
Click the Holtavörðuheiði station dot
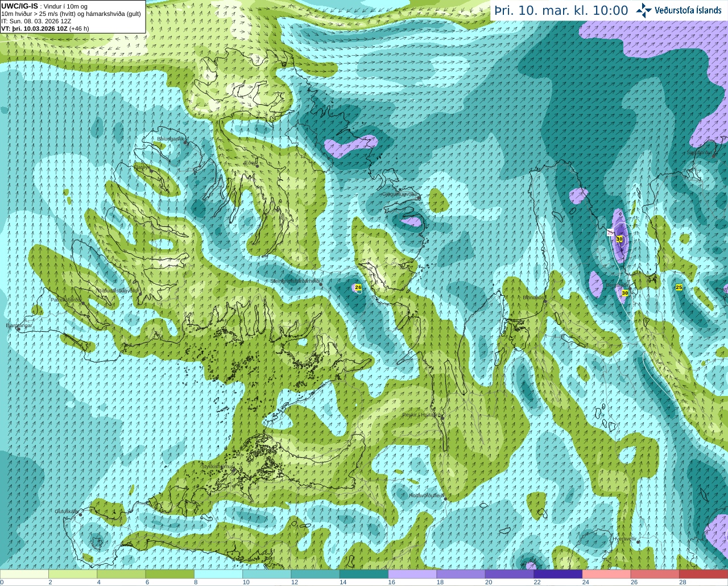[445, 500]
